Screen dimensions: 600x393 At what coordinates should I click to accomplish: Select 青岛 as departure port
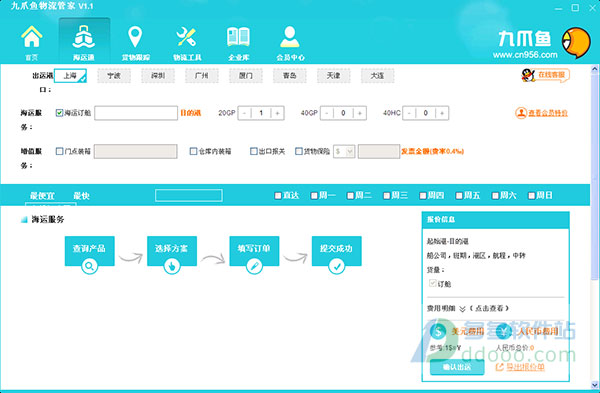pos(290,75)
